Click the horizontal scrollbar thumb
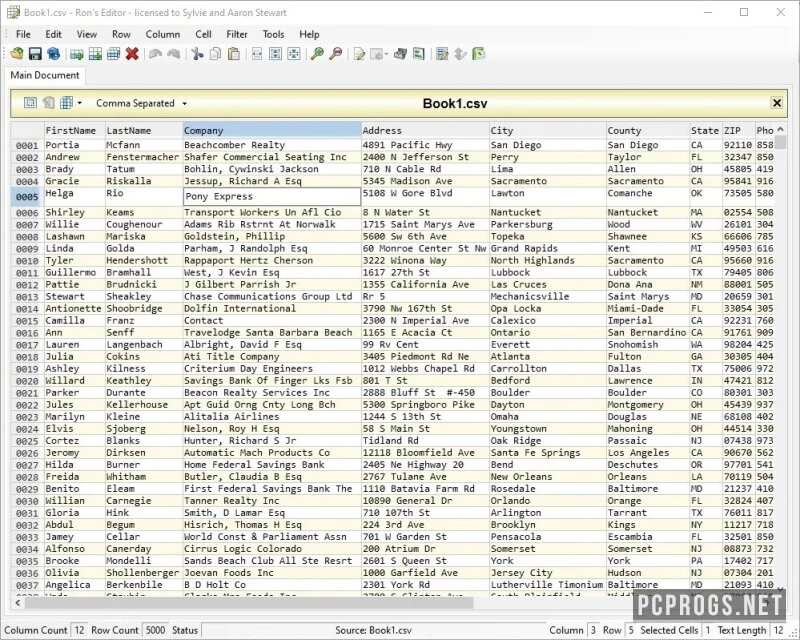The width and height of the screenshot is (800, 640). (x=249, y=603)
